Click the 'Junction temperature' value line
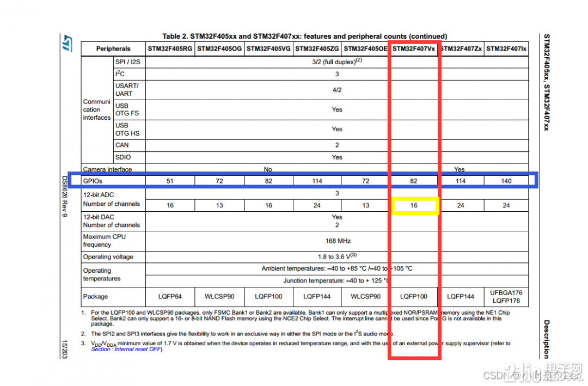 point(337,280)
